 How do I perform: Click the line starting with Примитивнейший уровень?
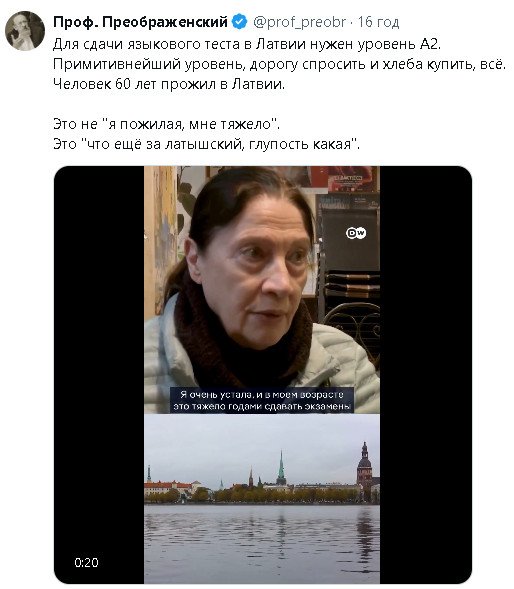280,64
